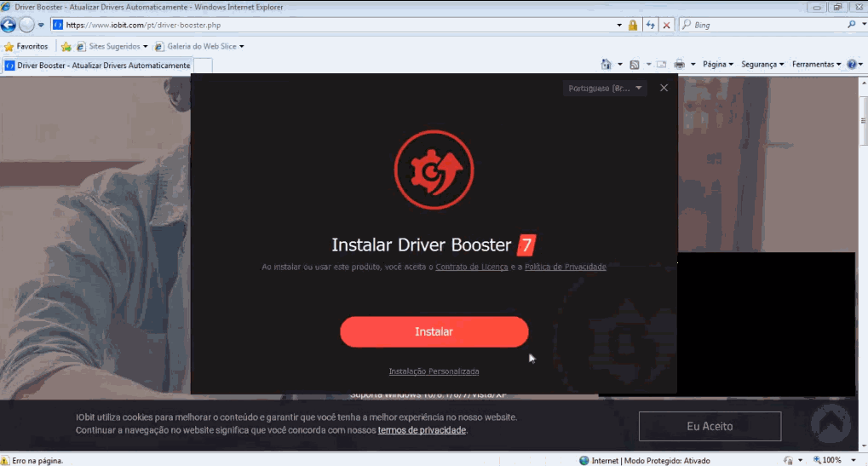The image size is (868, 466).
Task: Click the Stop loading X icon
Action: tap(666, 25)
